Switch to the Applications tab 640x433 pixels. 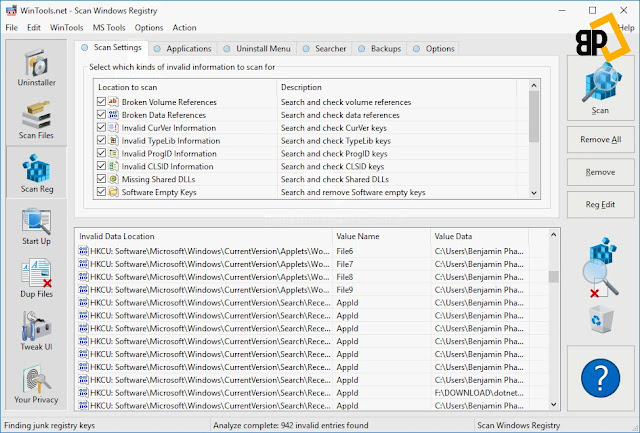point(183,49)
